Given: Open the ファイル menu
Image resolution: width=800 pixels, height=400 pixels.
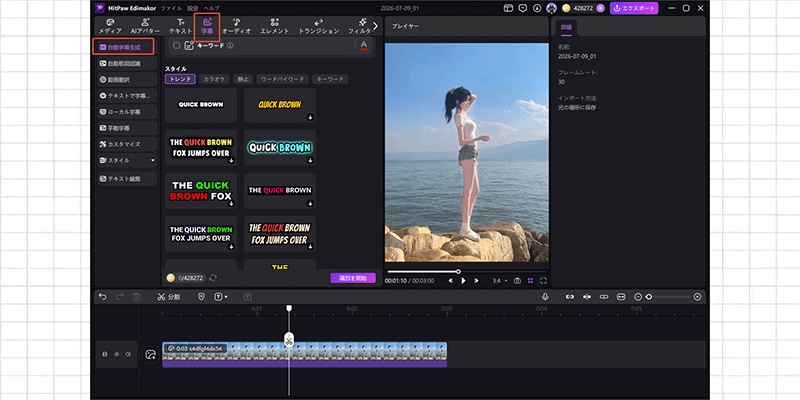Looking at the screenshot, I should click(x=170, y=9).
